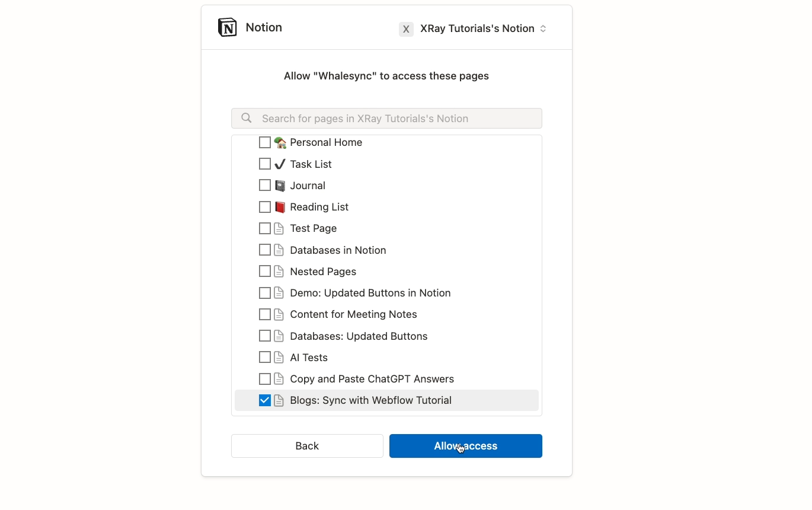
Task: Check the Reading List checkbox
Action: [x=265, y=207]
